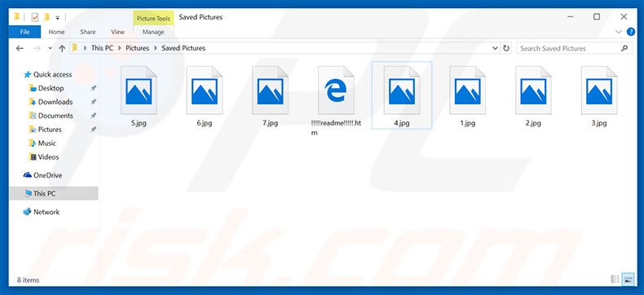This screenshot has width=644, height=295.
Task: Open recent locations dropdown arrow
Action: pos(50,48)
